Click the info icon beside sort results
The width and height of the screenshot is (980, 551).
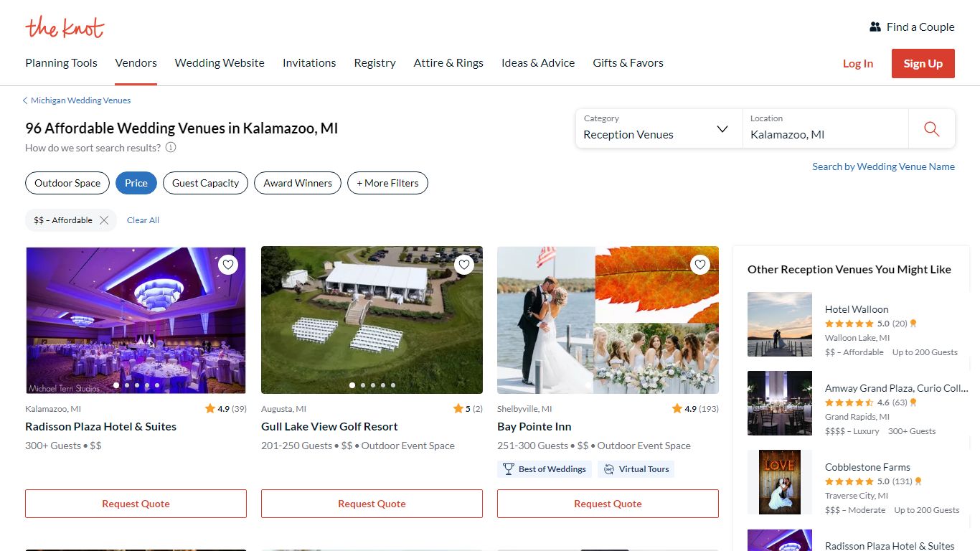[x=171, y=148]
